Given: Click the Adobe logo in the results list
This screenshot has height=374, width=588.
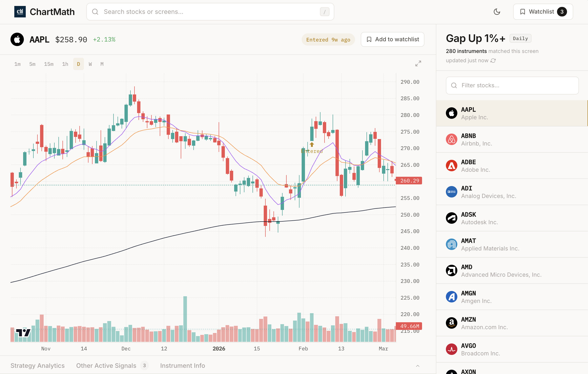Looking at the screenshot, I should point(452,165).
